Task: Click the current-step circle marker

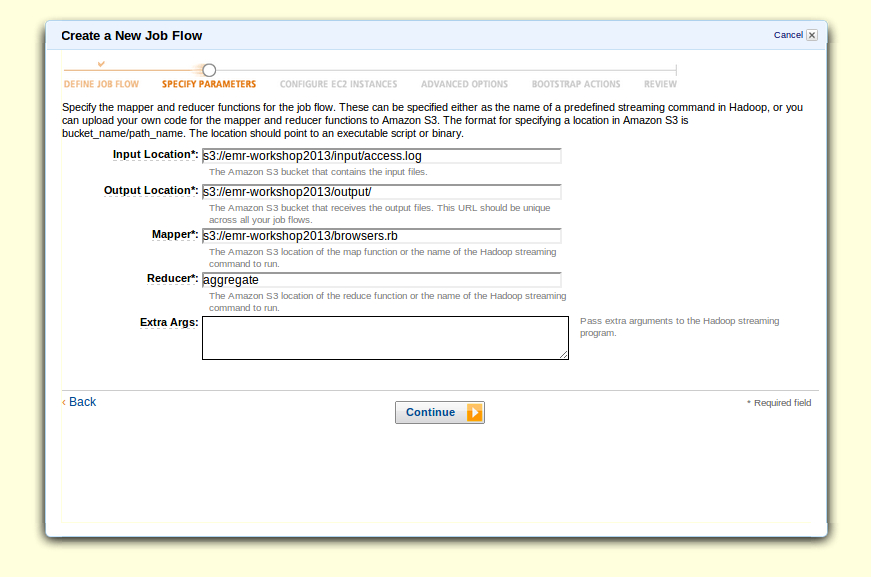Action: (x=209, y=70)
